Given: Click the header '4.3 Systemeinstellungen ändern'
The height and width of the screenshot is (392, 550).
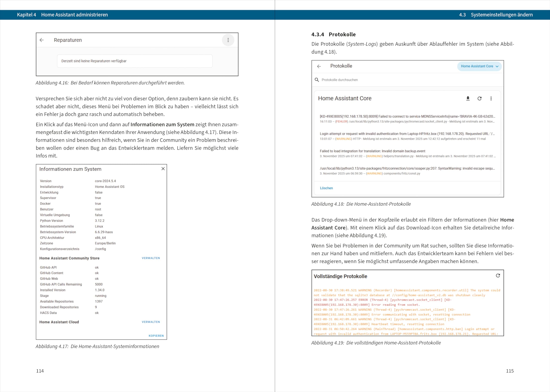Looking at the screenshot, I should [x=496, y=15].
